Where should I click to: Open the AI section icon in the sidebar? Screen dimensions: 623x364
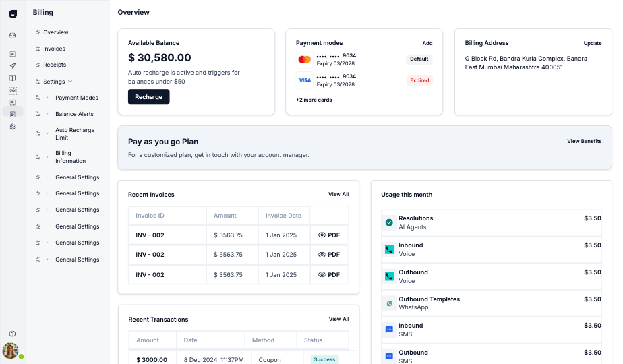point(13,54)
